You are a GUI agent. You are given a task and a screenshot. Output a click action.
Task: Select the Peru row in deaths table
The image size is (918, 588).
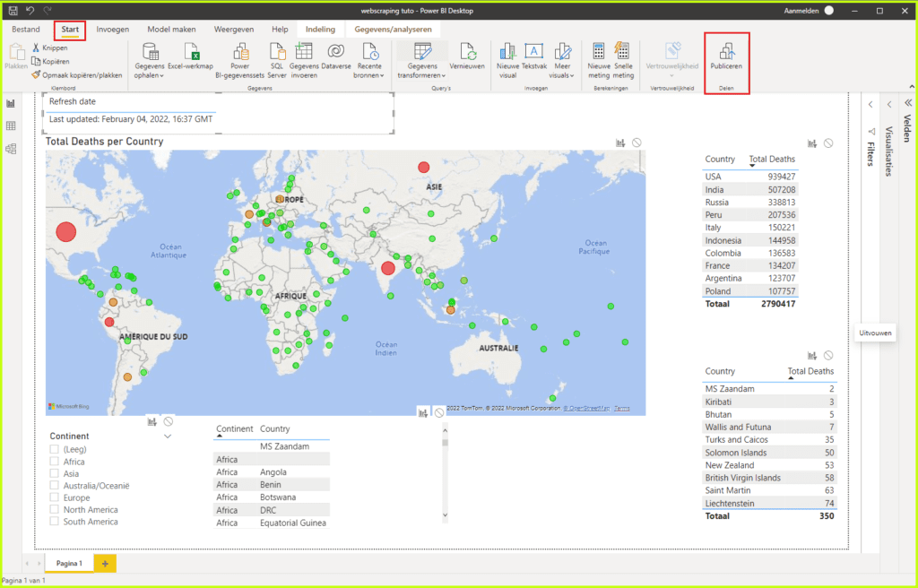[x=750, y=215]
